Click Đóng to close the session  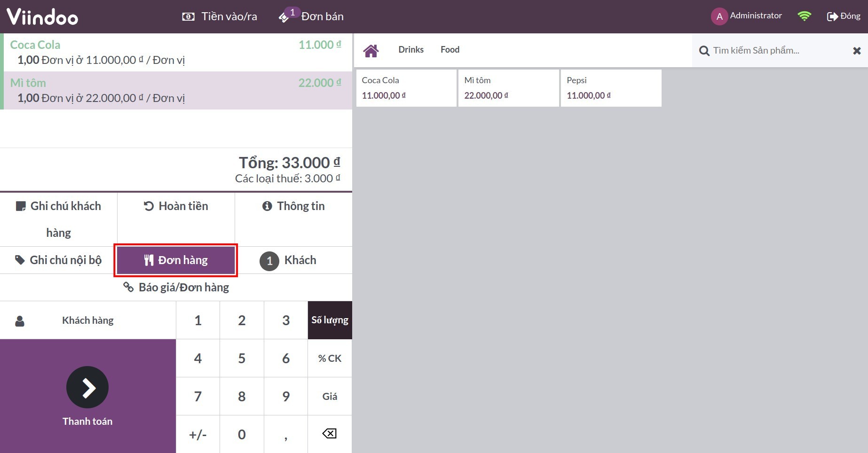(844, 16)
